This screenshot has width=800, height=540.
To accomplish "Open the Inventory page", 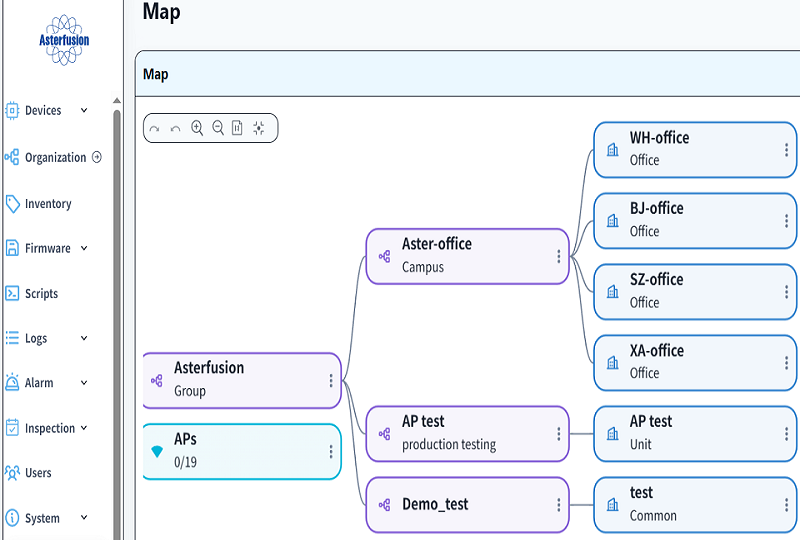I will pos(47,204).
